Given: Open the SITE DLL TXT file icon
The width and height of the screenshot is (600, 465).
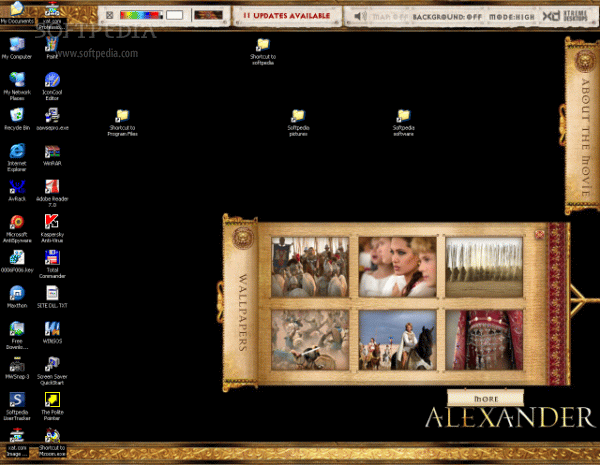Looking at the screenshot, I should point(52,297).
